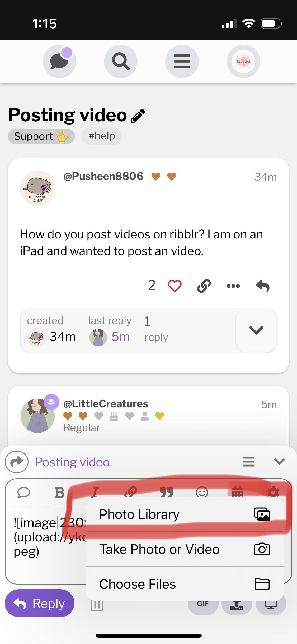The height and width of the screenshot is (644, 297).
Task: Open the hamburger menu in header
Action: [182, 61]
